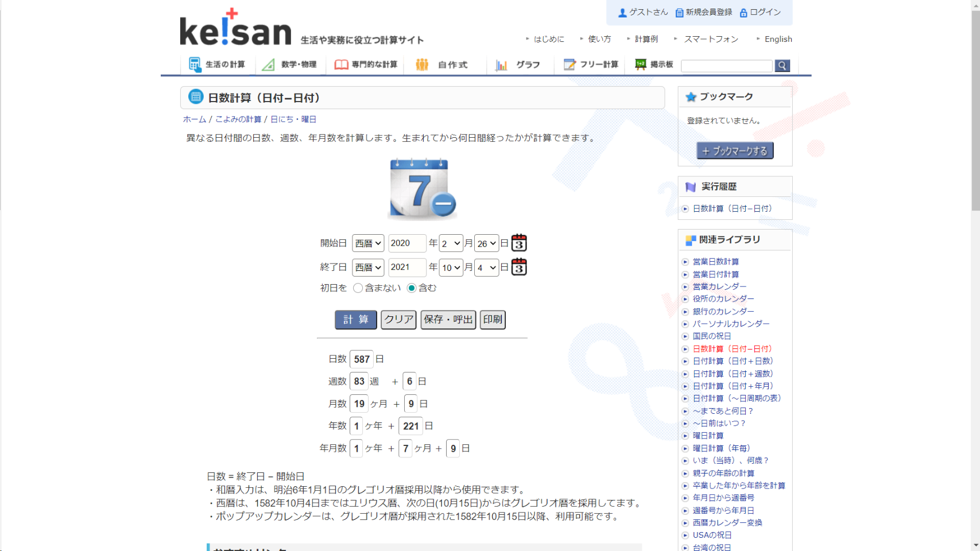Screen dimensions: 980x551
Task: Click the site search text box
Action: point(727,66)
